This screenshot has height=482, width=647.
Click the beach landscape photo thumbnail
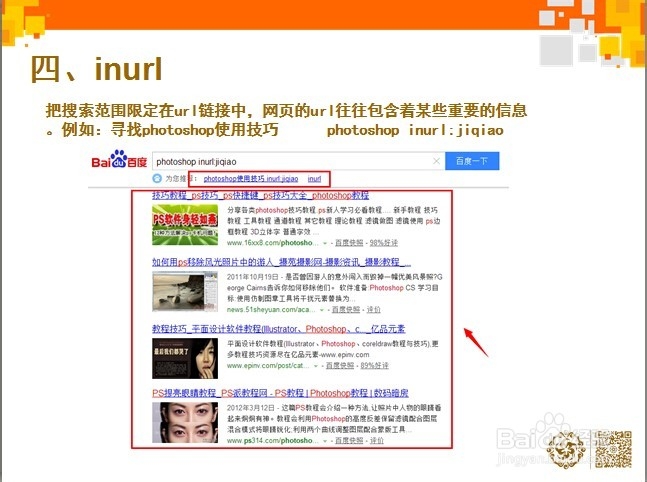[x=185, y=291]
